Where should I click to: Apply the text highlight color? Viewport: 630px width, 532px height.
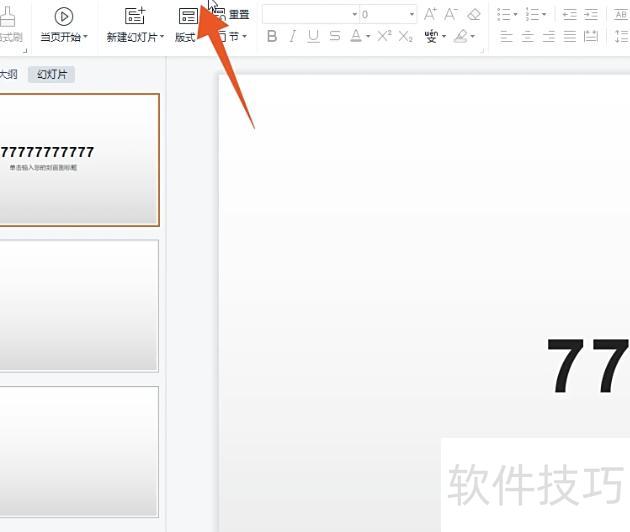461,37
